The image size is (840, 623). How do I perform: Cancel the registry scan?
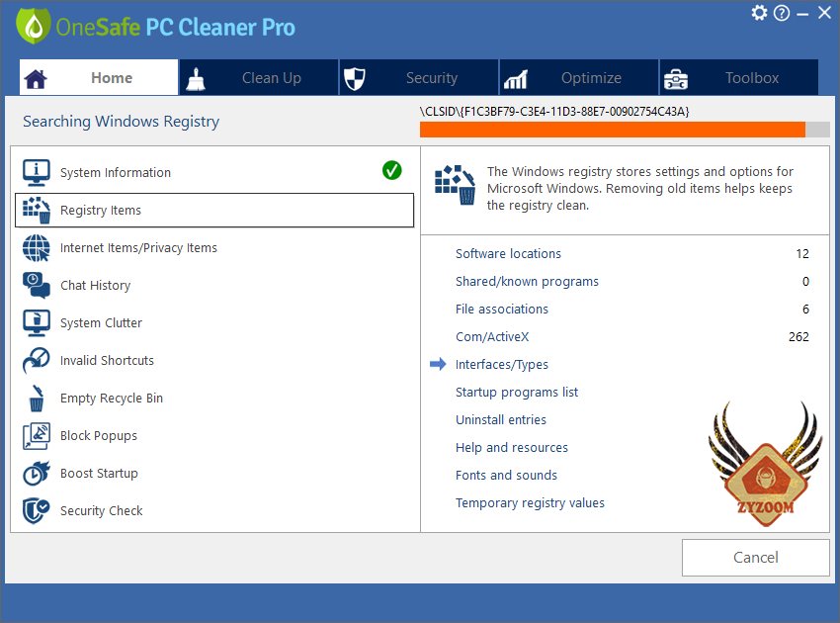click(x=755, y=558)
